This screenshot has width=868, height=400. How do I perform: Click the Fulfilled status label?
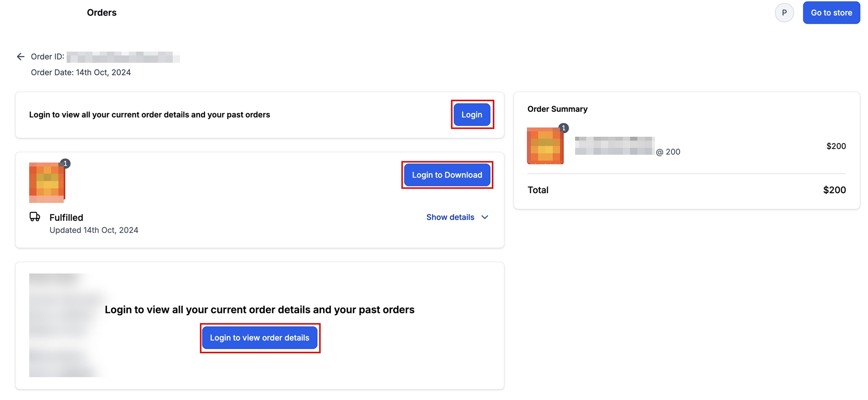click(x=66, y=218)
